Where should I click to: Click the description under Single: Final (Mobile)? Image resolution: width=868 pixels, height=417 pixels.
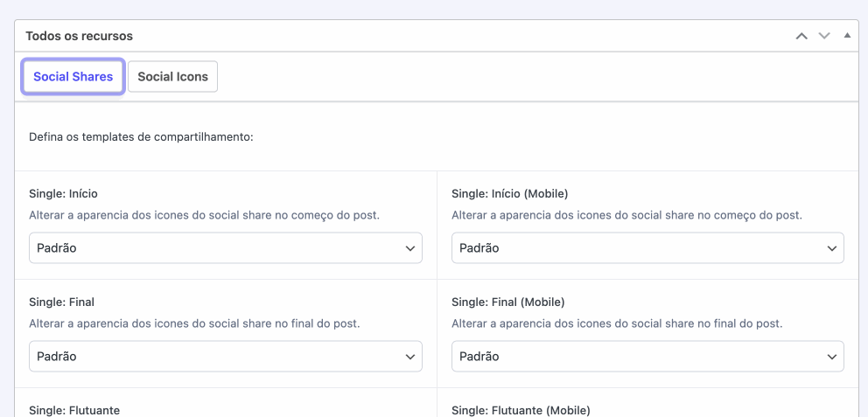pyautogui.click(x=617, y=323)
